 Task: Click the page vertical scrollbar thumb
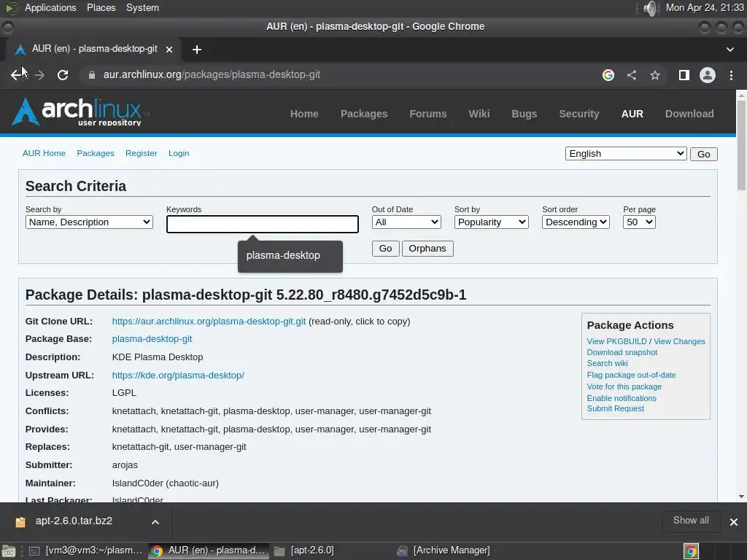pyautogui.click(x=741, y=145)
